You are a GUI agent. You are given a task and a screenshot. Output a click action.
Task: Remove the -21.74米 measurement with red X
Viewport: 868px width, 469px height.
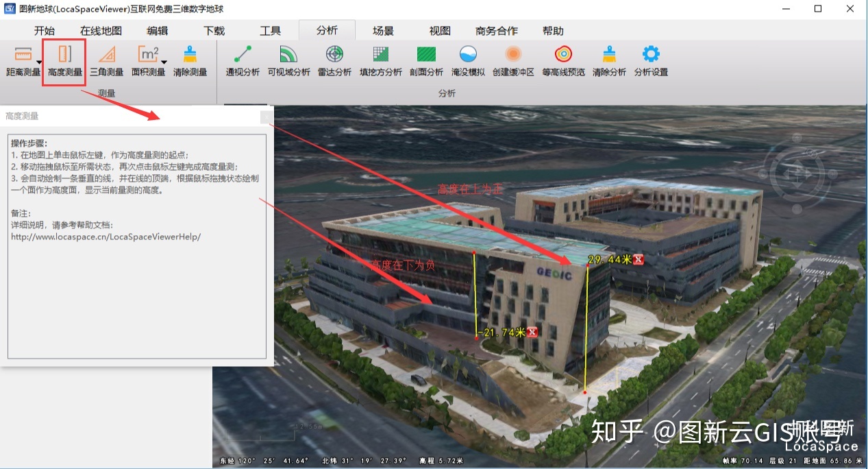tap(532, 333)
